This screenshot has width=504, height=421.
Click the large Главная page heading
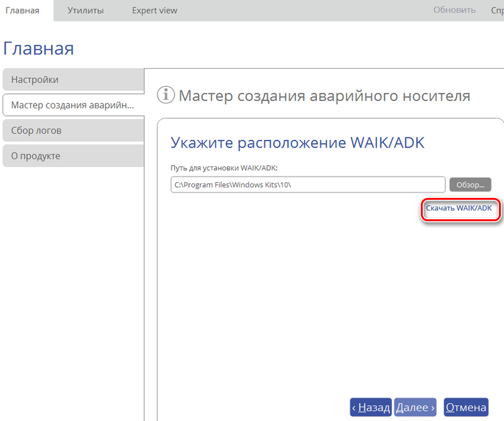click(x=38, y=49)
